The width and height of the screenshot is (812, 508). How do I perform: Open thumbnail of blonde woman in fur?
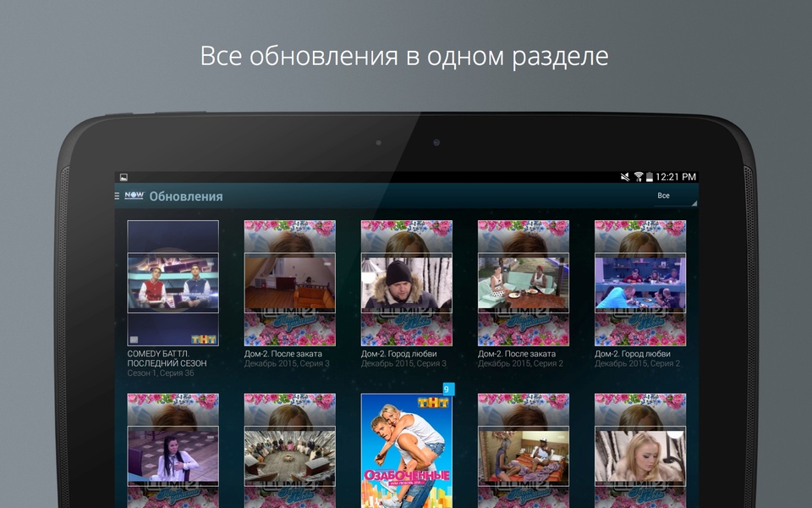640,450
